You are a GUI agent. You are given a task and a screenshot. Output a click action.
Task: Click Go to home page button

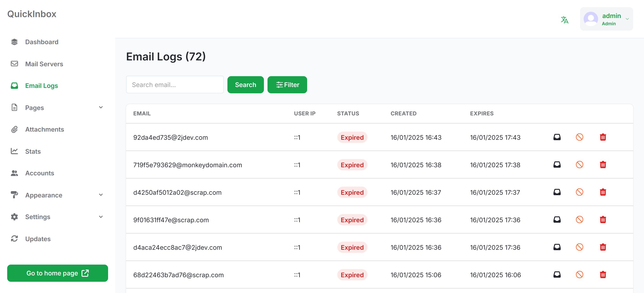tap(57, 273)
